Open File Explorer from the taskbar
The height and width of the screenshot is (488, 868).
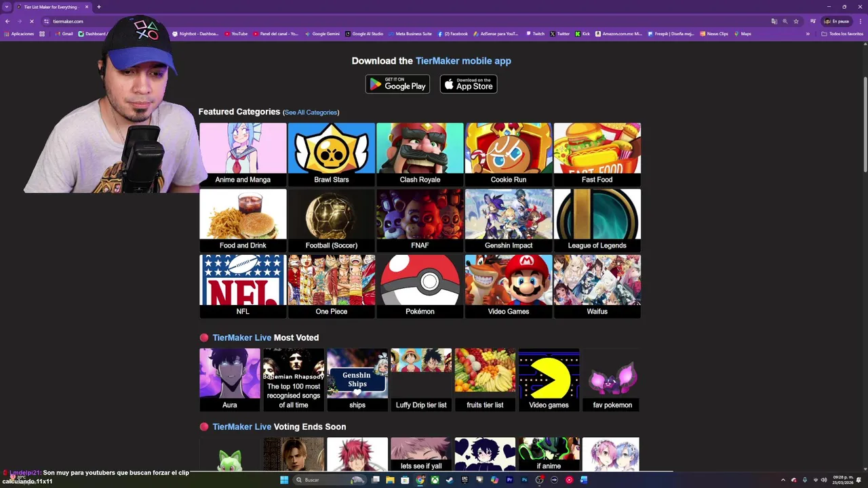pos(390,480)
